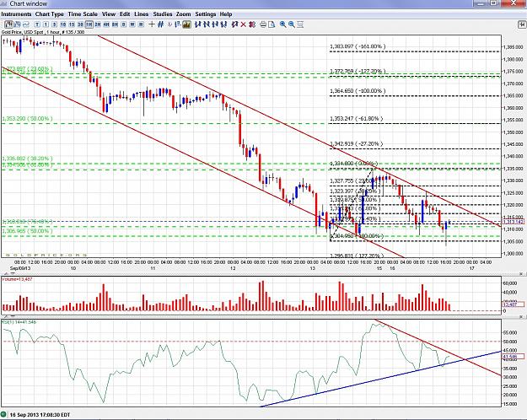Toggle the chart grid hash icon

(161, 24)
